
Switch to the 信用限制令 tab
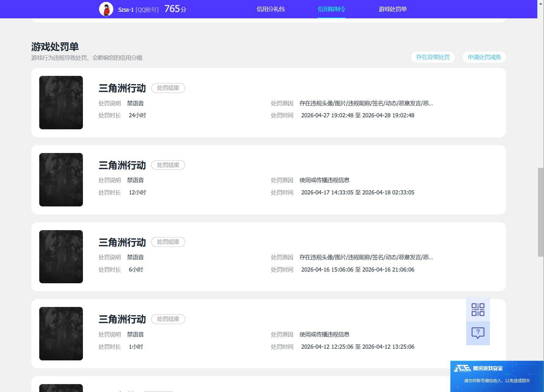tap(331, 9)
